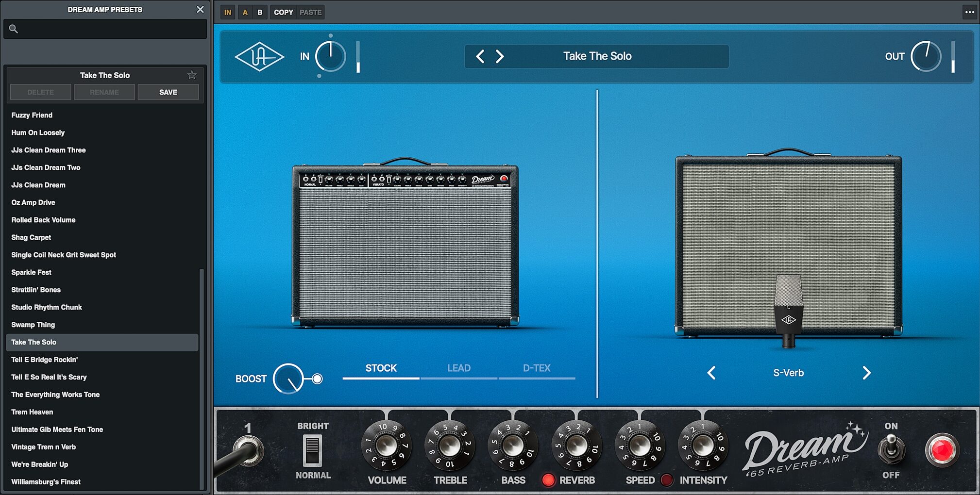This screenshot has width=980, height=495.
Task: Click the S-Verb speaker selection label
Action: (788, 373)
